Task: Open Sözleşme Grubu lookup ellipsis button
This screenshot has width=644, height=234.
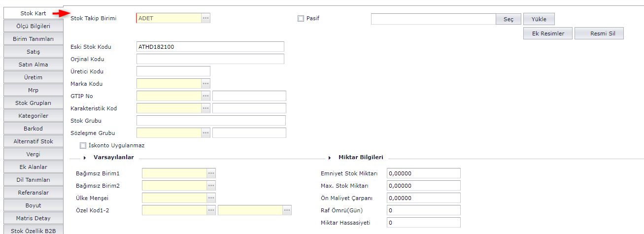Action: pyautogui.click(x=205, y=133)
